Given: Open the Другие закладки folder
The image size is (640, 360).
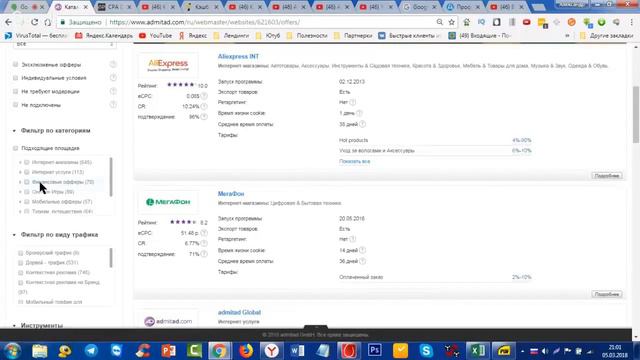Looking at the screenshot, I should (607, 36).
